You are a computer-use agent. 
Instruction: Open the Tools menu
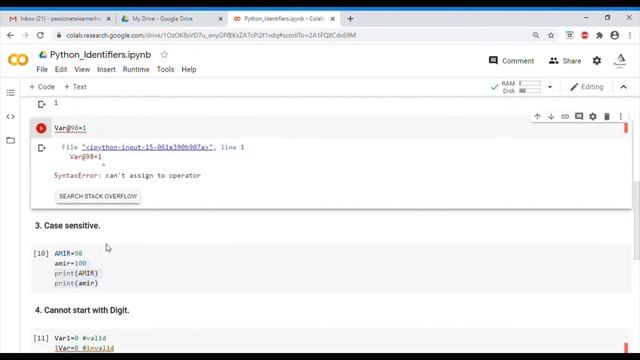click(165, 69)
